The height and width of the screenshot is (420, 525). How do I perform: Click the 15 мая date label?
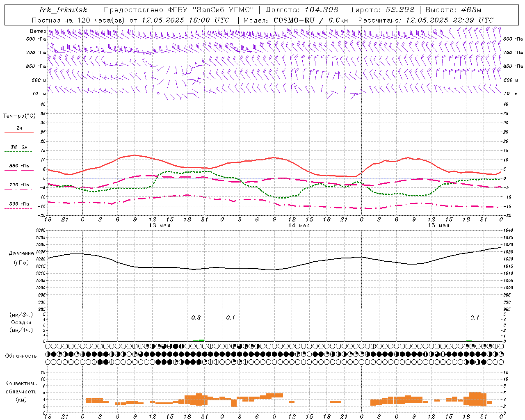438,226
